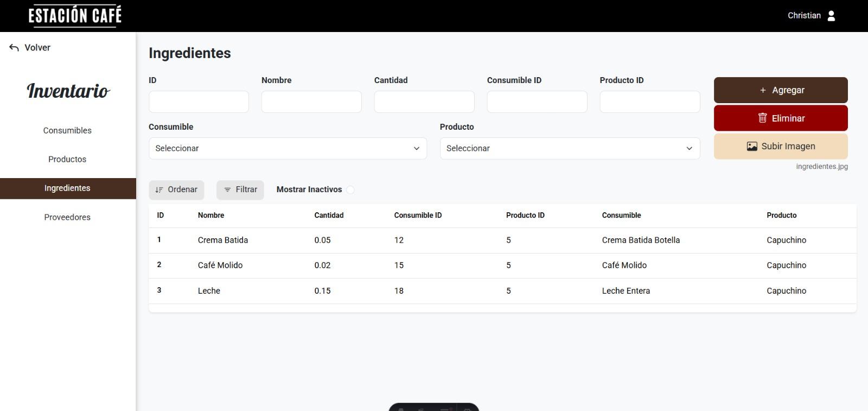Click the chevron arrow in Consumible dropdown
The width and height of the screenshot is (868, 411).
(417, 148)
